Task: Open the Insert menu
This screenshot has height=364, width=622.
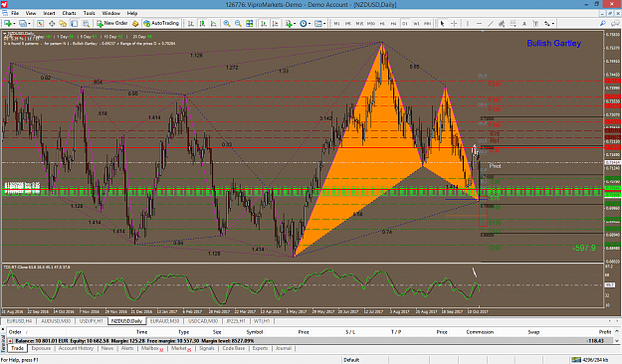Action: tap(49, 13)
